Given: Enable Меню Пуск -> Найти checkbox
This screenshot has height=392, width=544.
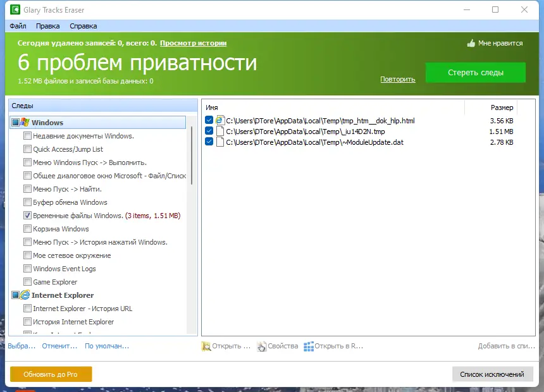Looking at the screenshot, I should point(27,188).
